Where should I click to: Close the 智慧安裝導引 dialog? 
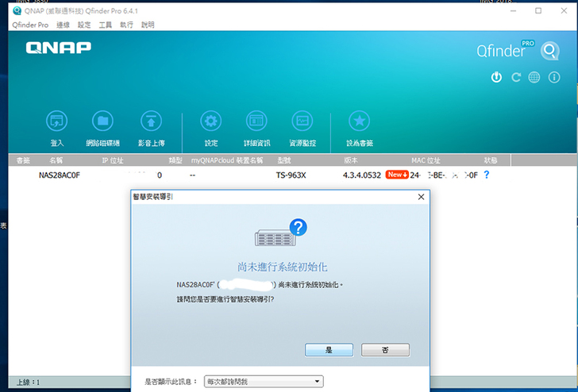[x=420, y=196]
